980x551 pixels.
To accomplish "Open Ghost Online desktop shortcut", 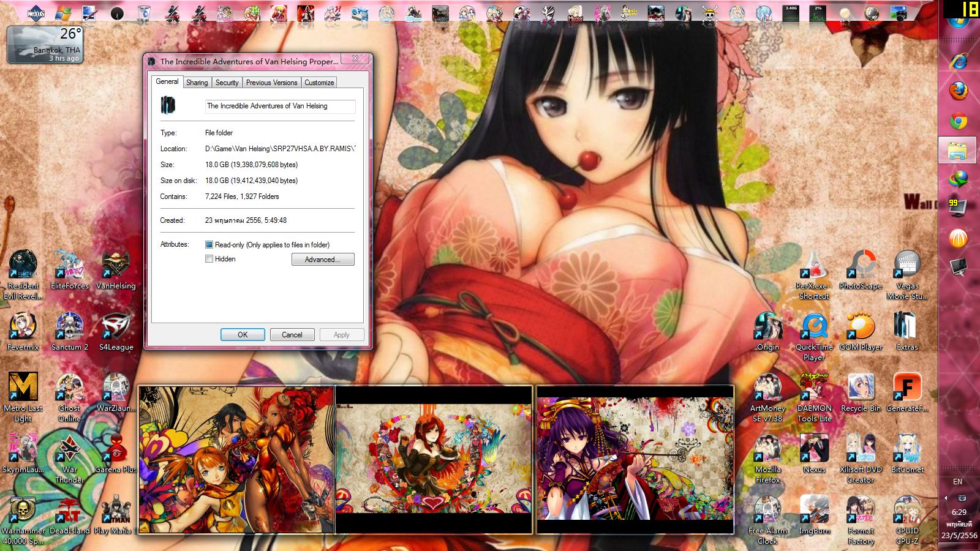I will point(69,397).
